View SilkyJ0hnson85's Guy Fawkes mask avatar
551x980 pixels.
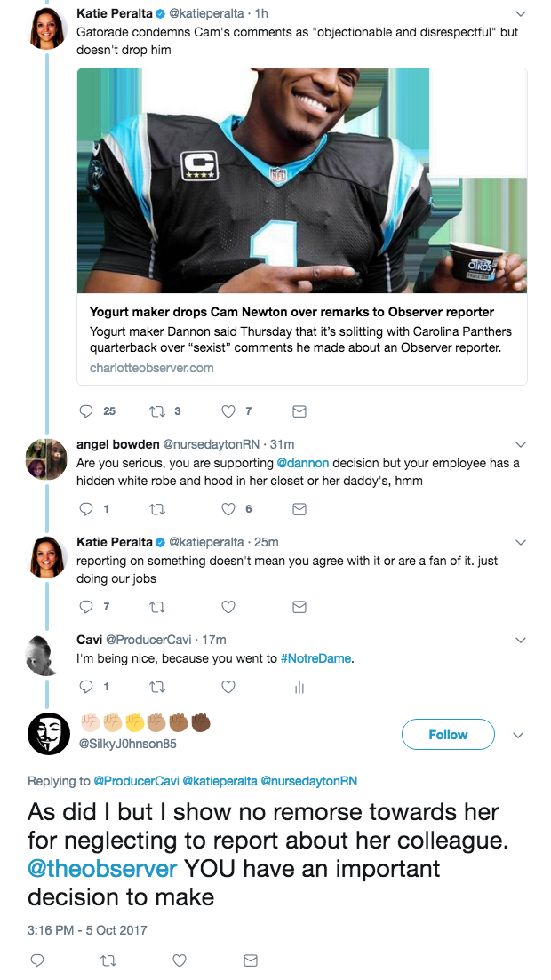pyautogui.click(x=49, y=733)
